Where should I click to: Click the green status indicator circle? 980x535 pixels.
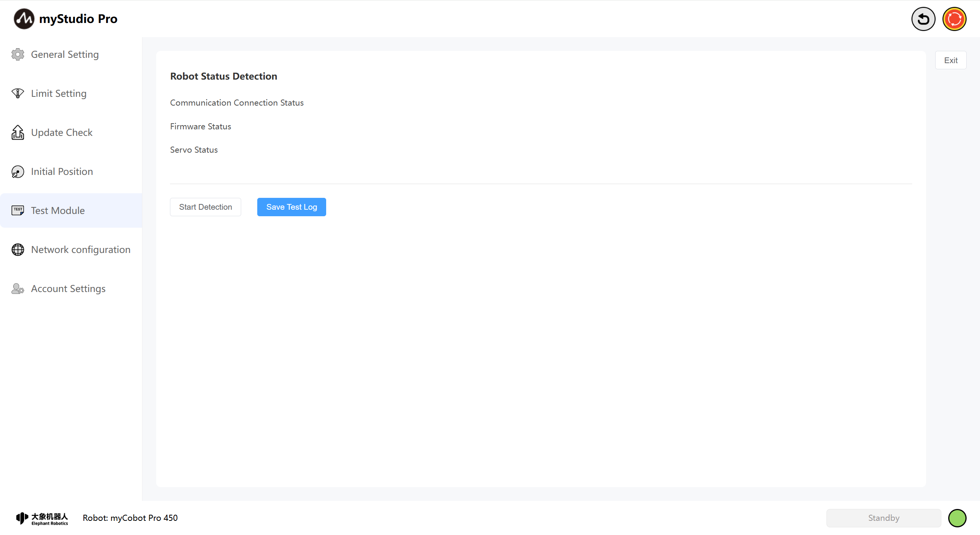point(957,518)
